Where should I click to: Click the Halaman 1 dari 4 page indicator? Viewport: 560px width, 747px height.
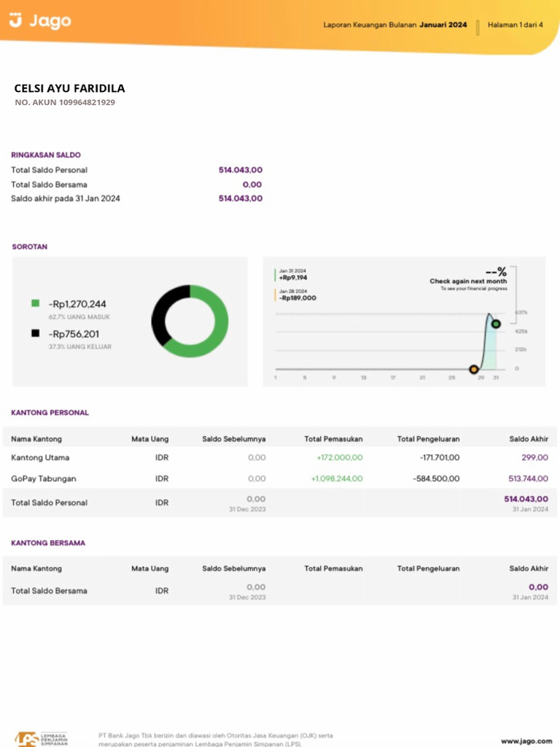[x=515, y=25]
